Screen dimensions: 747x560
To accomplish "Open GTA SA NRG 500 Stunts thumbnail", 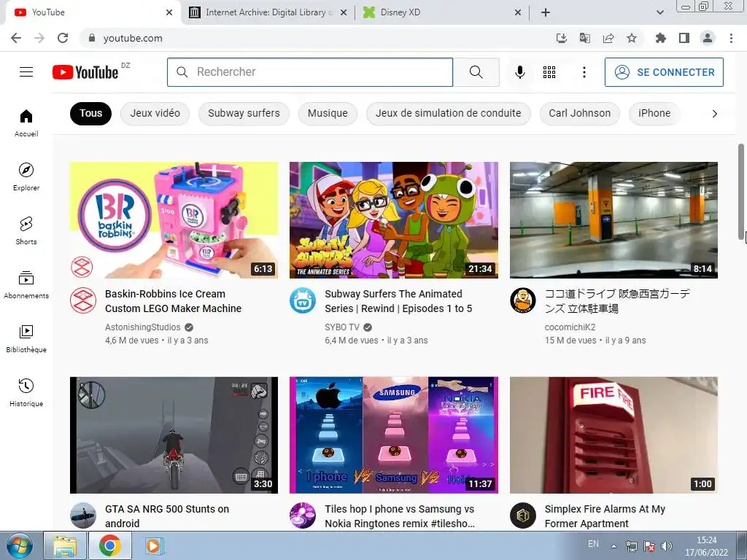I will coord(174,435).
